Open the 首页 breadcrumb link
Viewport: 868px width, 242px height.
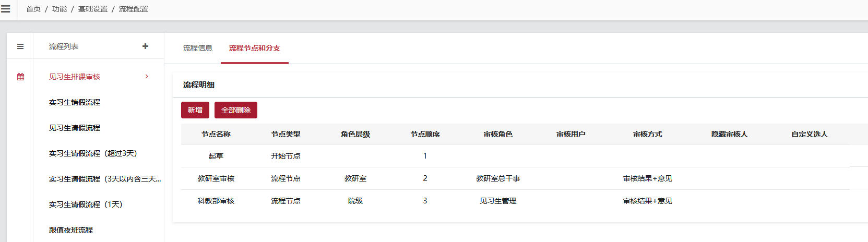[33, 9]
